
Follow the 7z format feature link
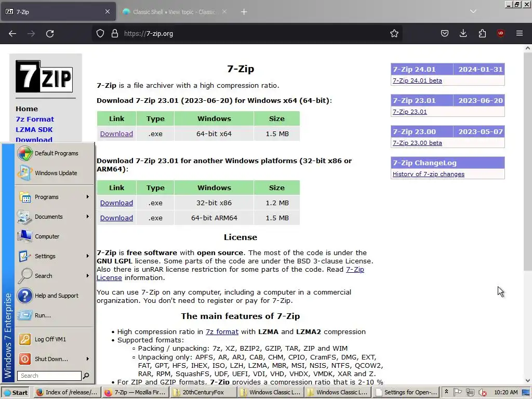222,332
